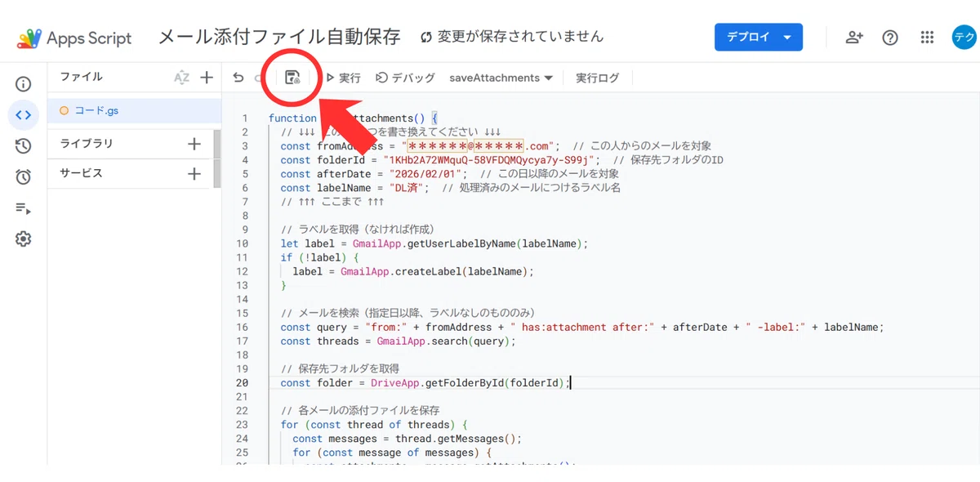Open the saveAttachments function dropdown
The height and width of the screenshot is (482, 980).
coord(501,78)
